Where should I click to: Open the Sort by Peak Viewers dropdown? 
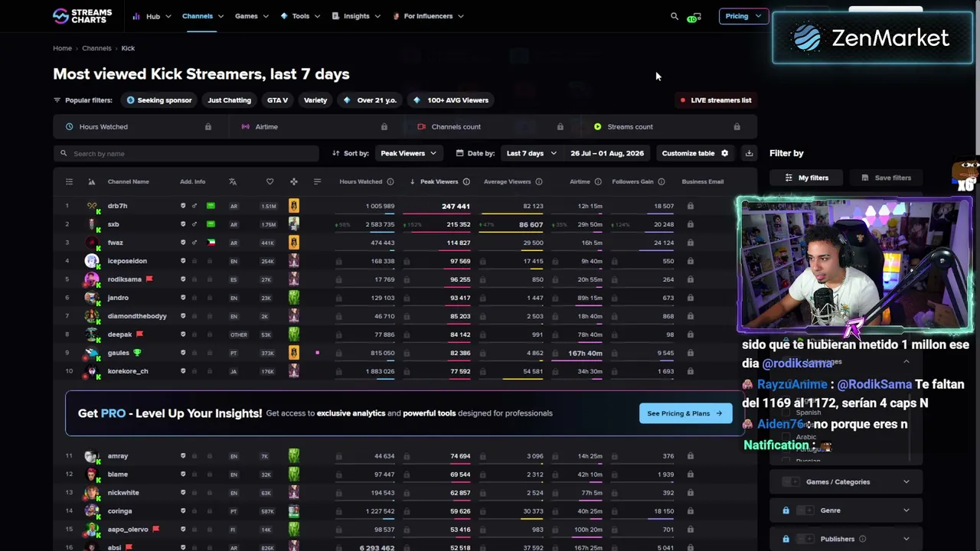[x=408, y=153]
